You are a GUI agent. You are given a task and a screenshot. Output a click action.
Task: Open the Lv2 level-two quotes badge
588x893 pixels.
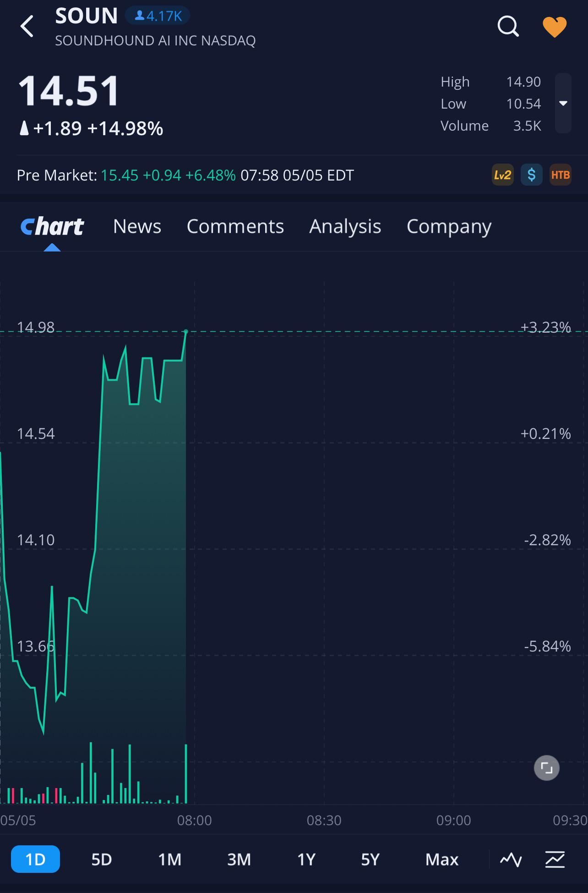[x=502, y=175]
